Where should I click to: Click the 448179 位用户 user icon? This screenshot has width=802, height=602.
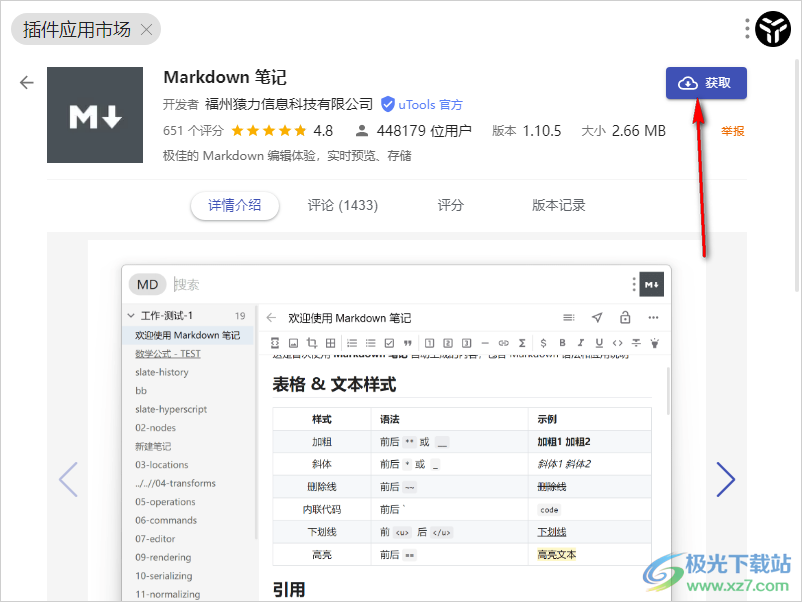[x=362, y=131]
